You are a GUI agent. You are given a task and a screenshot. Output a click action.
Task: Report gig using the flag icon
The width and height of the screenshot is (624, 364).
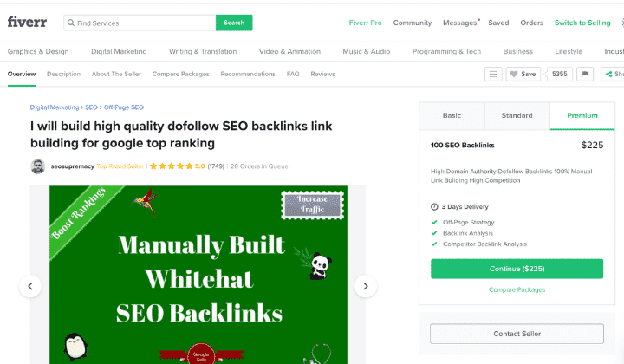click(585, 74)
